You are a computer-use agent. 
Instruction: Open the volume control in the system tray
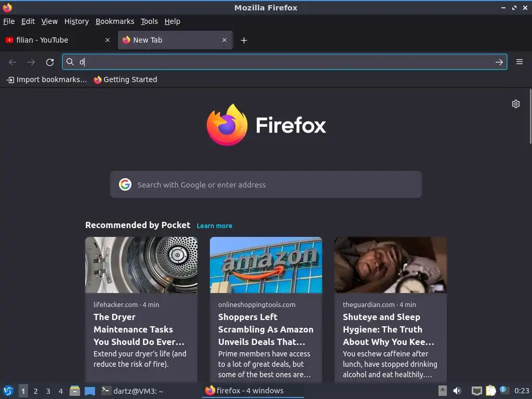coord(457,391)
